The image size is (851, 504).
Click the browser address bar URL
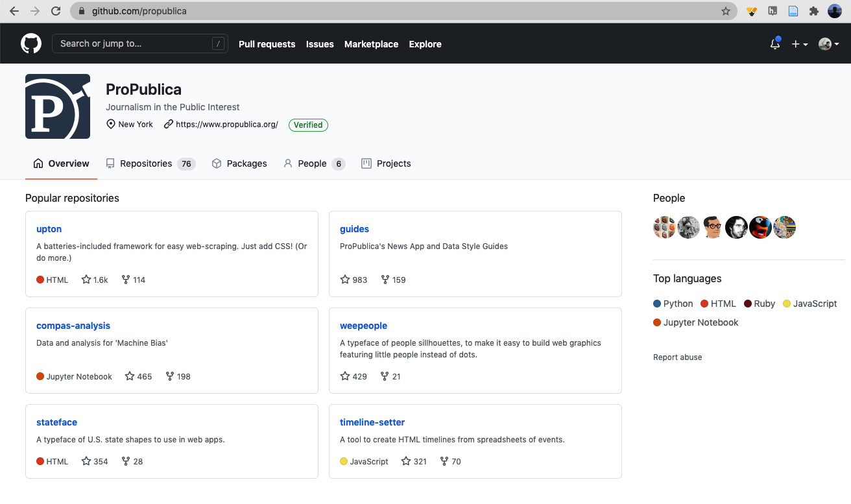(139, 11)
